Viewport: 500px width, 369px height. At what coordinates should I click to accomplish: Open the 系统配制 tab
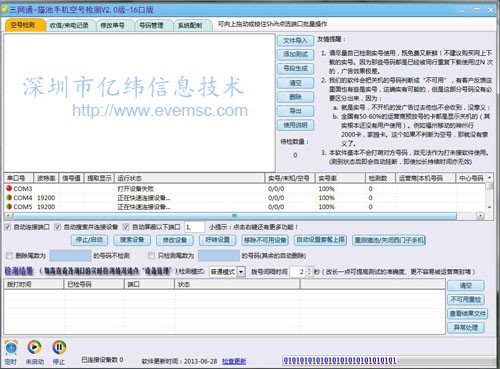[x=190, y=25]
